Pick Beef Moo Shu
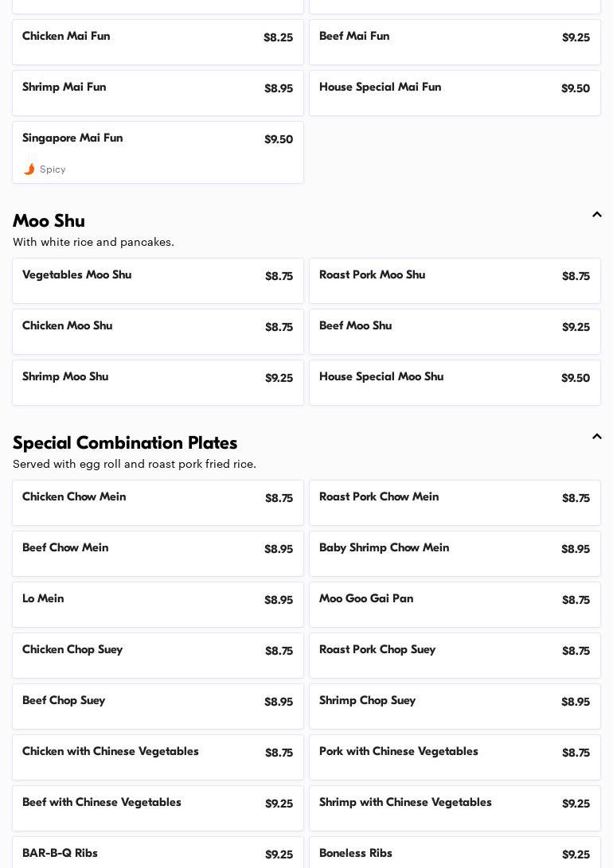Viewport: 613px width, 868px height. [x=455, y=331]
